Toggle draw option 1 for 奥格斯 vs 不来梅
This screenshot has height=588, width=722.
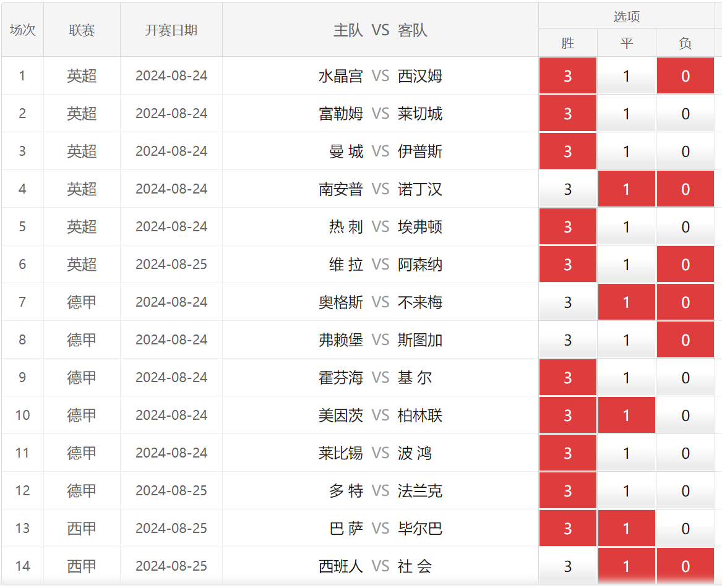click(626, 302)
